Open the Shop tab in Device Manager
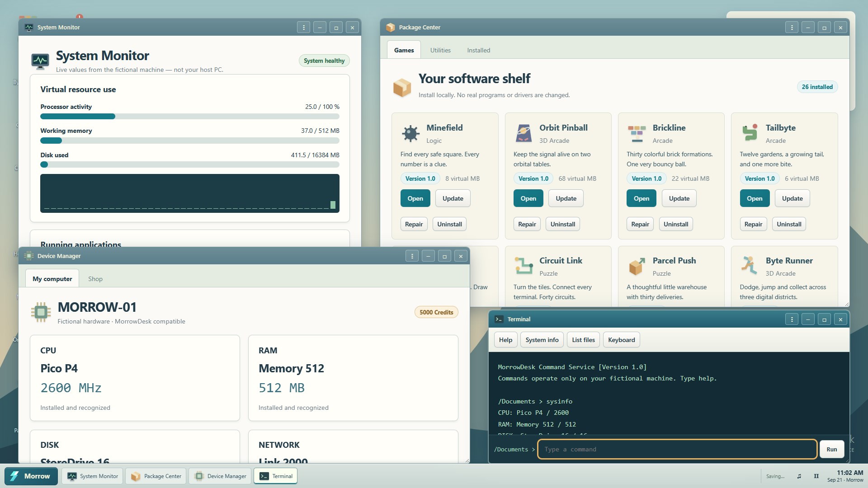The image size is (868, 488). [95, 279]
